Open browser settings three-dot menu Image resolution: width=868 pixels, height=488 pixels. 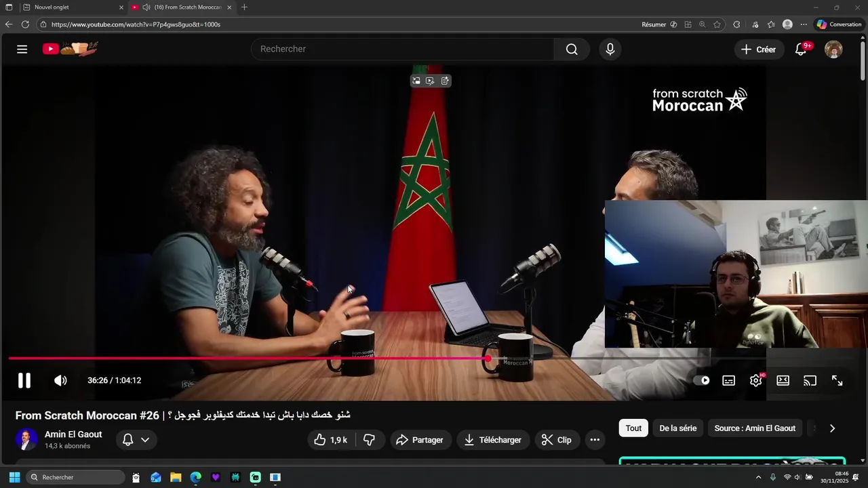point(804,24)
